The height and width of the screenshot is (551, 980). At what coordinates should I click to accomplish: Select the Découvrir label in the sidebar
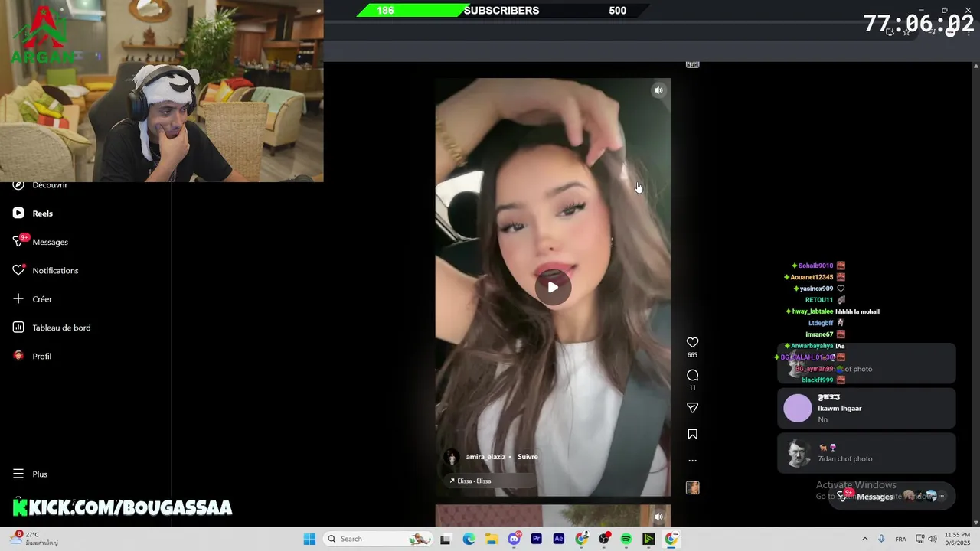(x=50, y=185)
